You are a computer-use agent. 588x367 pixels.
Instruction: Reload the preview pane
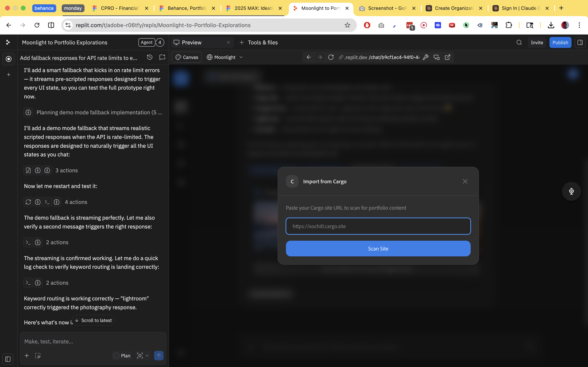[331, 57]
